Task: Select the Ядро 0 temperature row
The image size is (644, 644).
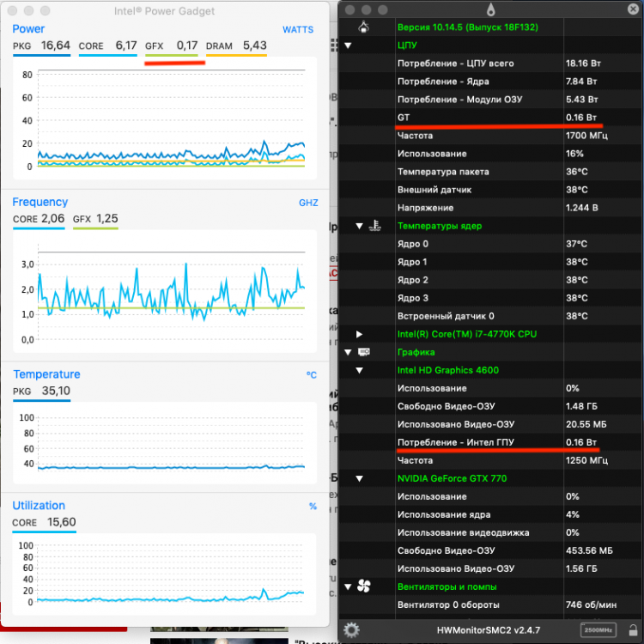Action: (x=491, y=244)
